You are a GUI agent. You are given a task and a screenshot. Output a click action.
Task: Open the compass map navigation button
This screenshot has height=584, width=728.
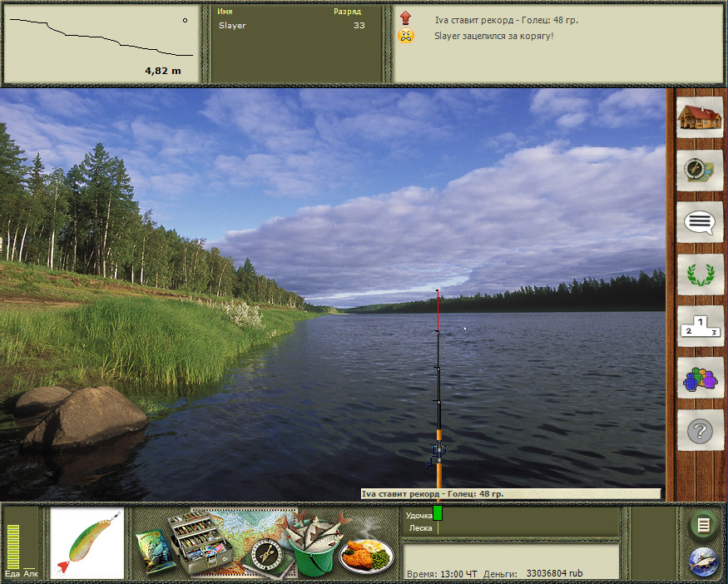tap(699, 170)
